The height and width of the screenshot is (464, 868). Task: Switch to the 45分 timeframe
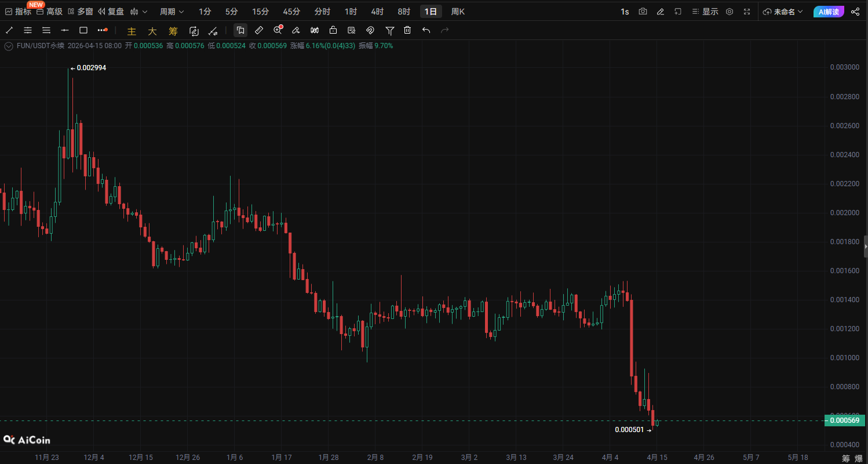(291, 12)
